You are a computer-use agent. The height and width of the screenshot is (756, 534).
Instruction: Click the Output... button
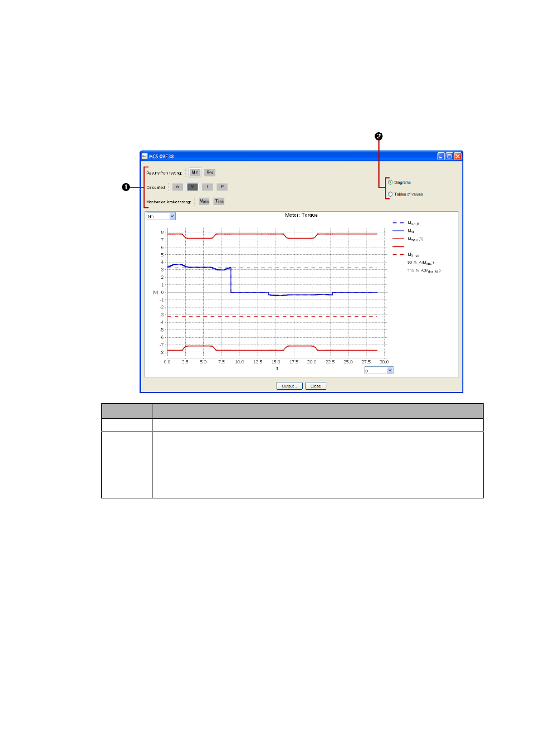coord(289,386)
